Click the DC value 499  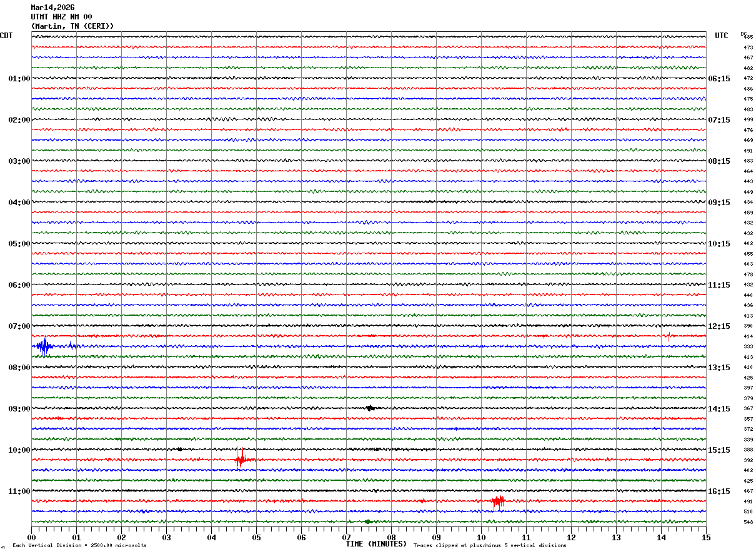pyautogui.click(x=748, y=120)
